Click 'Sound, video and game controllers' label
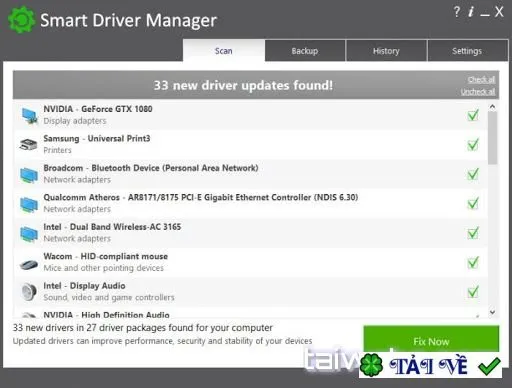The image size is (512, 388). [109, 297]
